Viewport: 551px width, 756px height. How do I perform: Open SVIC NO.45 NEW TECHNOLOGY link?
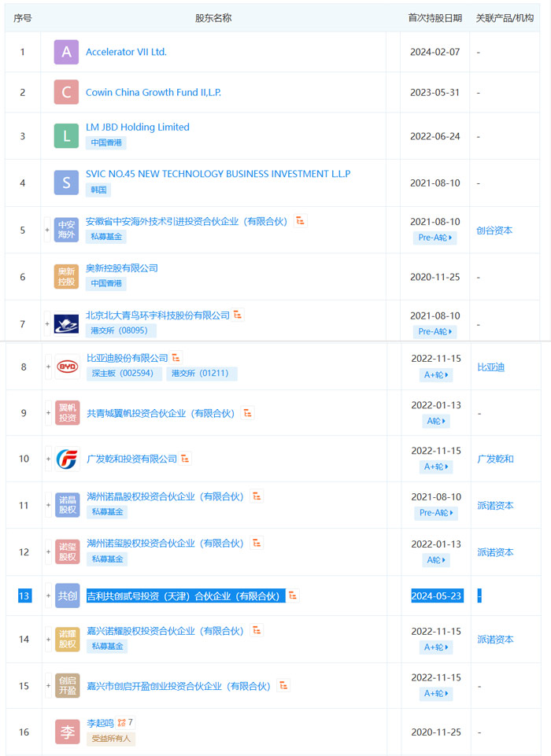coord(218,174)
